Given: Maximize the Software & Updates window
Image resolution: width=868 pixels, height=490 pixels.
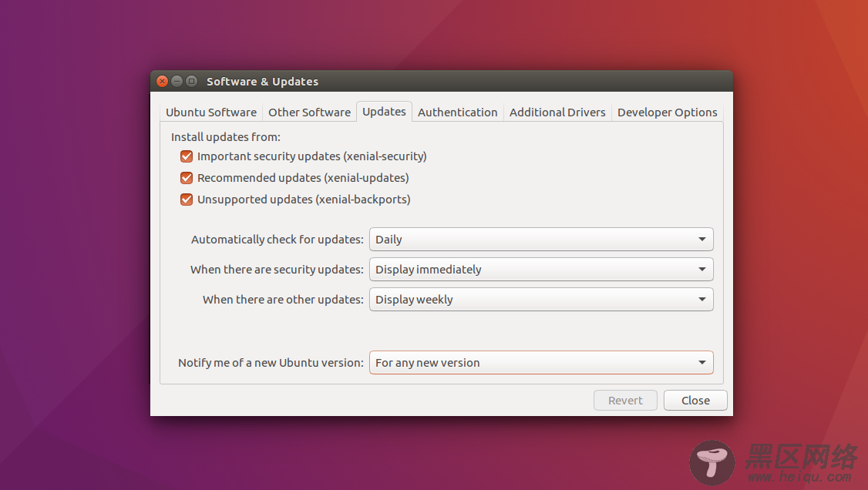Looking at the screenshot, I should pyautogui.click(x=191, y=82).
